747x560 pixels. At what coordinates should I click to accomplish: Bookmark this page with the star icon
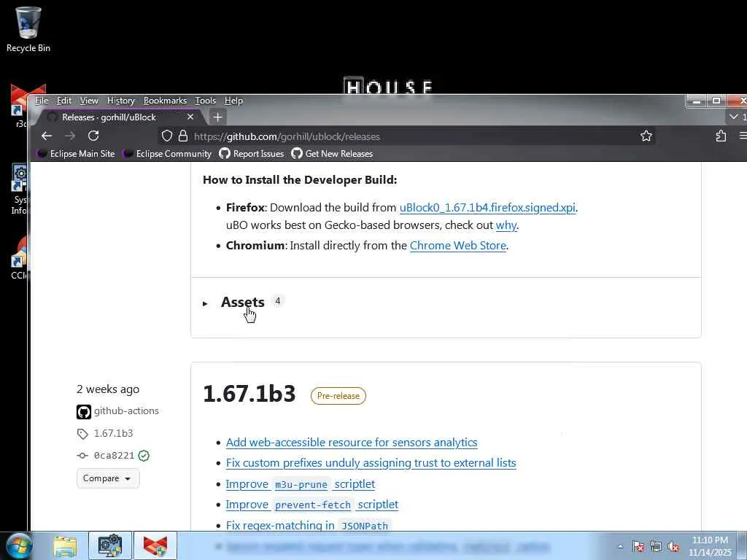pos(646,136)
